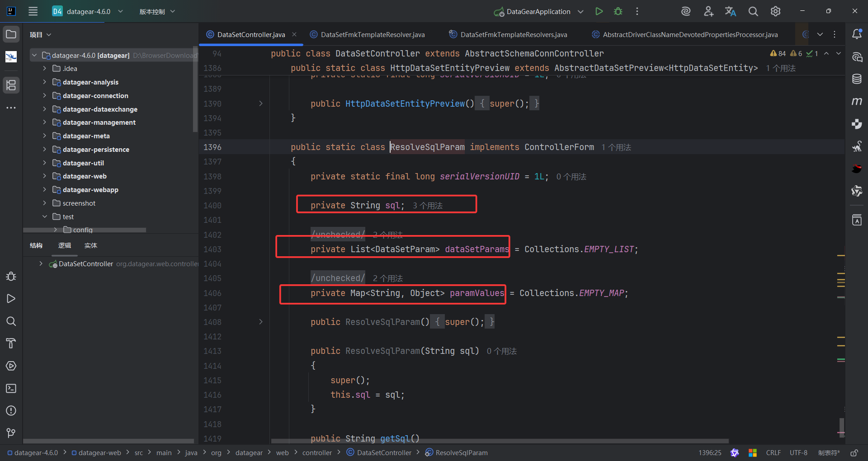Open the AI assistant swirl icon in title bar

(686, 11)
